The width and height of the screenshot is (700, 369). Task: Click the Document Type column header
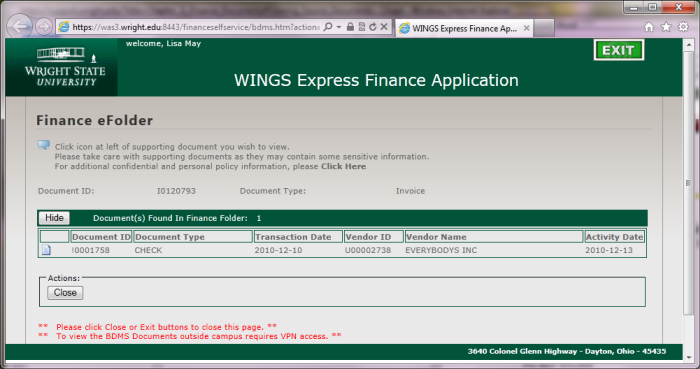point(193,237)
